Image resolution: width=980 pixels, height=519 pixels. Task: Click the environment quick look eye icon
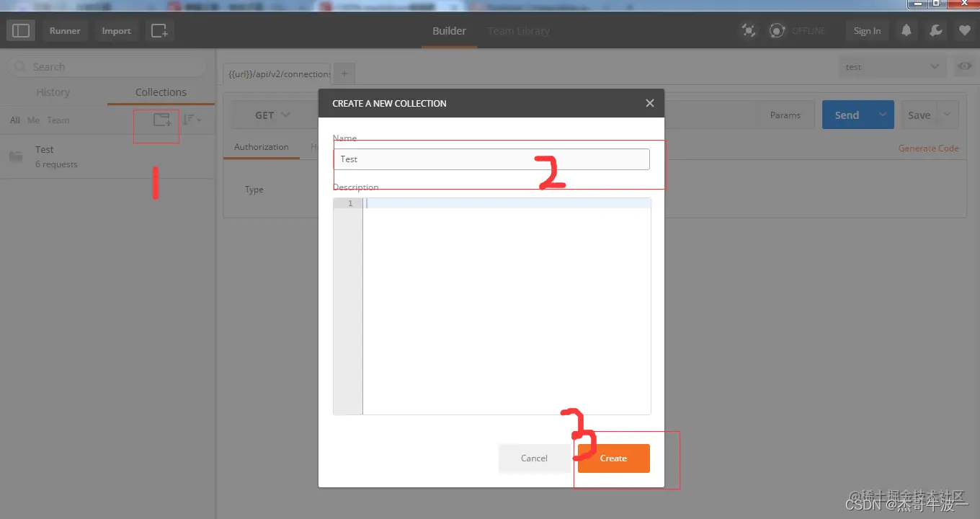pos(964,67)
